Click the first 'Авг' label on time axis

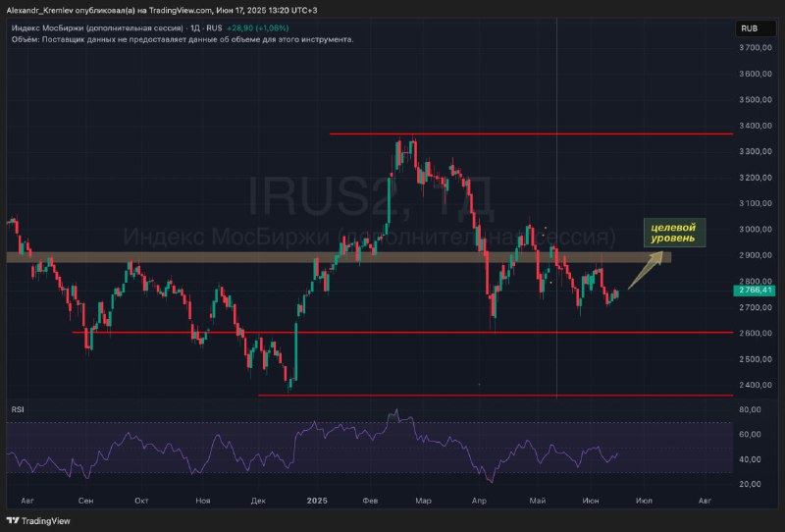tap(27, 501)
